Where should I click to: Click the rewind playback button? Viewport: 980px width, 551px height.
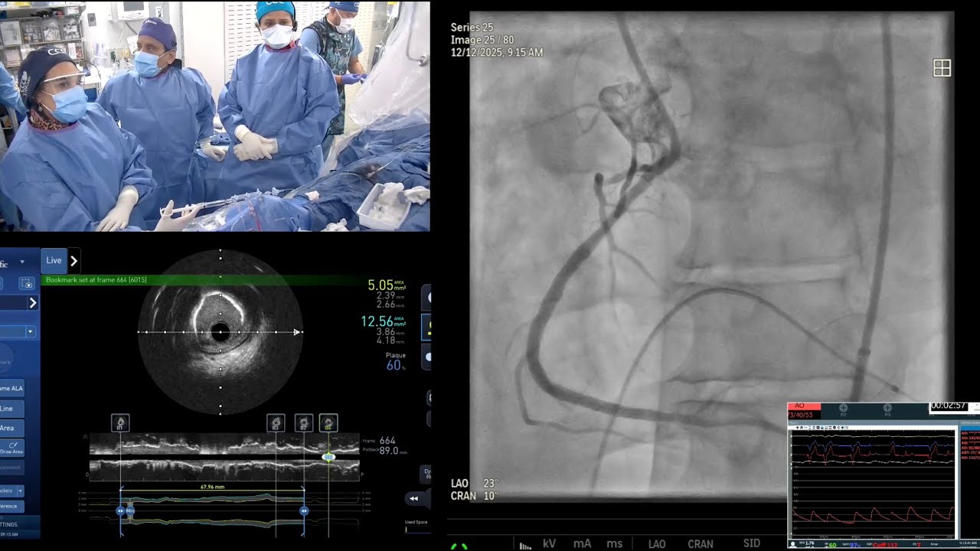(x=414, y=498)
